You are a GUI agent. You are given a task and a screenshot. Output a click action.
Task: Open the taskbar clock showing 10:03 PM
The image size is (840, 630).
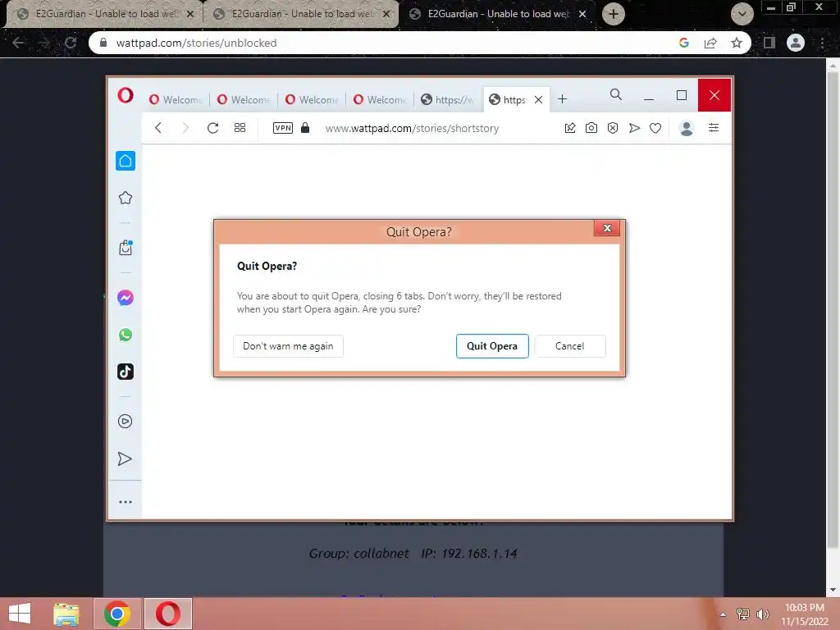pos(805,614)
